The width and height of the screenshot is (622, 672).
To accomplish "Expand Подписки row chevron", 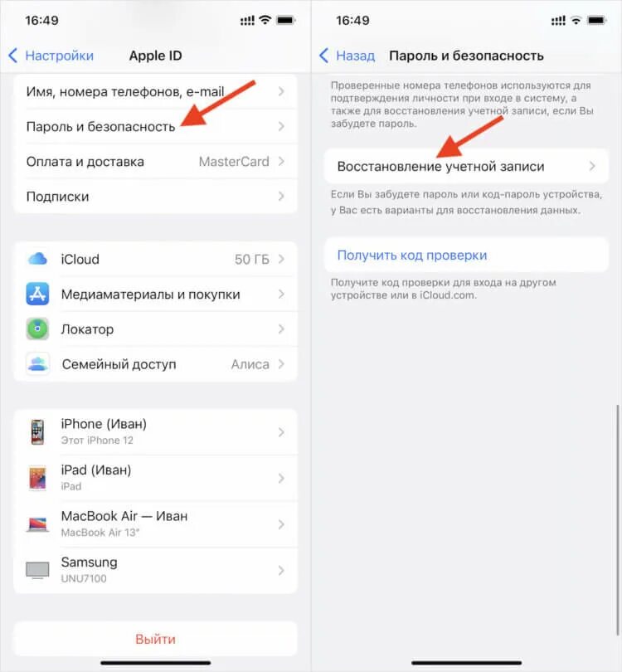I will [x=281, y=197].
